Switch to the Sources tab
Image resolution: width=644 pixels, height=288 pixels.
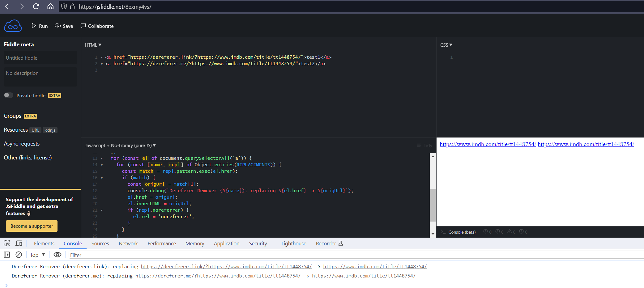coord(100,244)
